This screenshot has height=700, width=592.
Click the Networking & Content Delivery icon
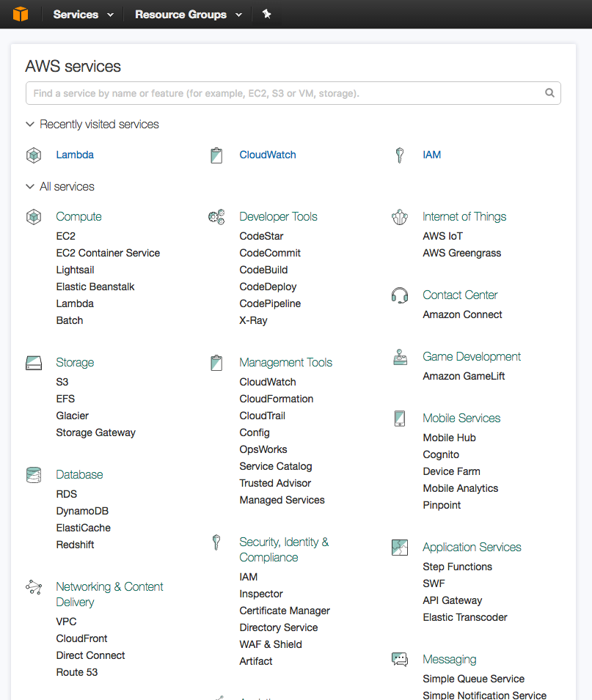(x=34, y=586)
